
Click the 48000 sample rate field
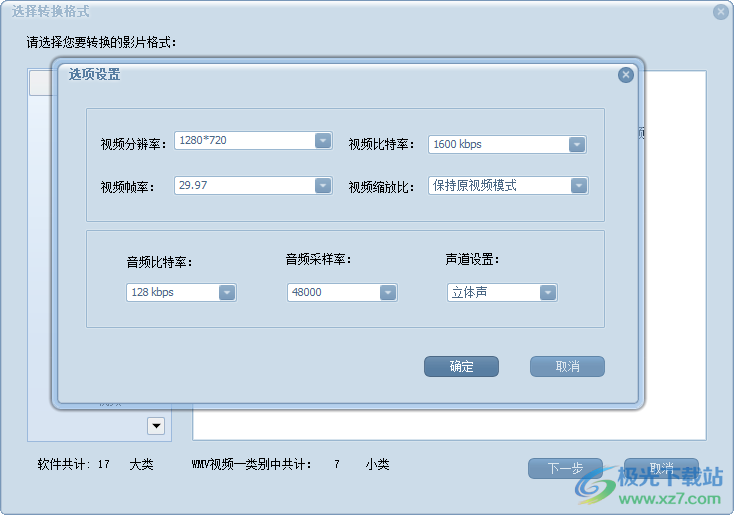[x=342, y=293]
